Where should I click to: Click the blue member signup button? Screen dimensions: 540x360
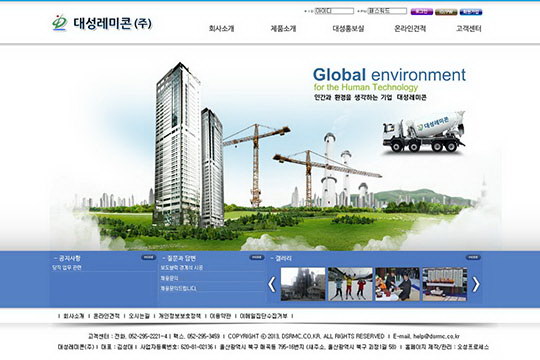(471, 12)
